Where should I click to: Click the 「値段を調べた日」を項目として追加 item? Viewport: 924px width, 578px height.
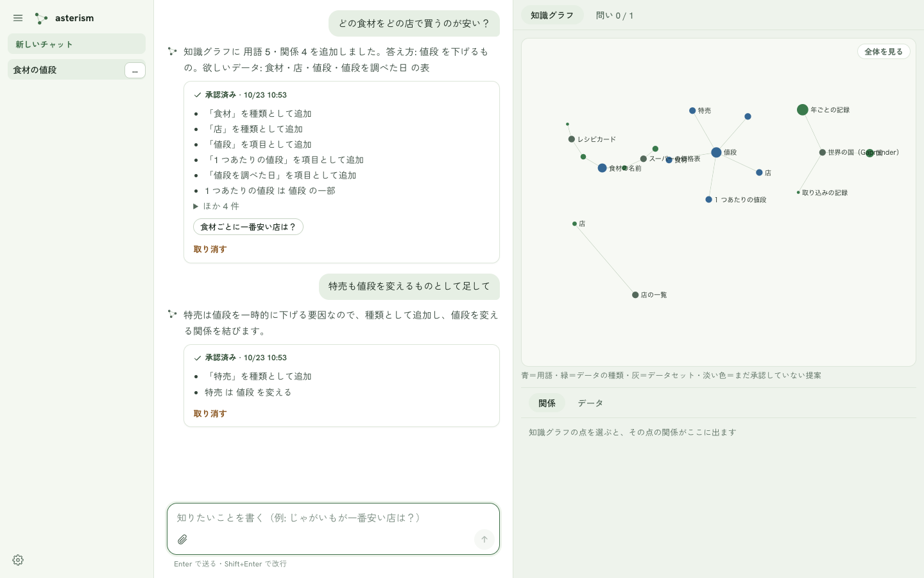point(280,175)
